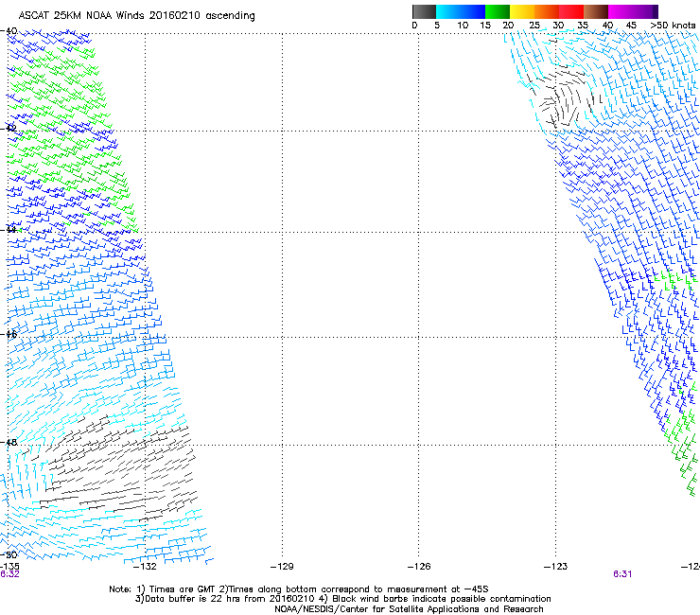Image resolution: width=700 pixels, height=615 pixels.
Task: Click the -135 longitude axis label
Action: click(x=9, y=567)
